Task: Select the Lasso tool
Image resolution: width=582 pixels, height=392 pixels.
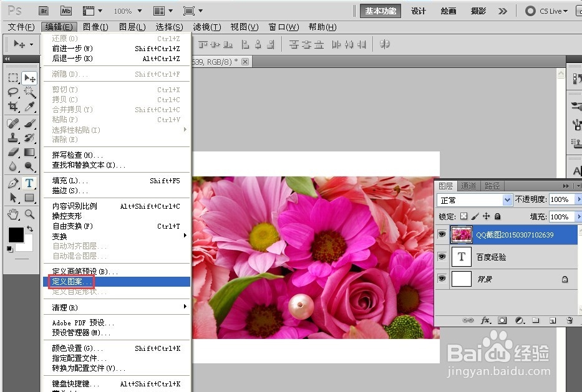Action: 14,92
